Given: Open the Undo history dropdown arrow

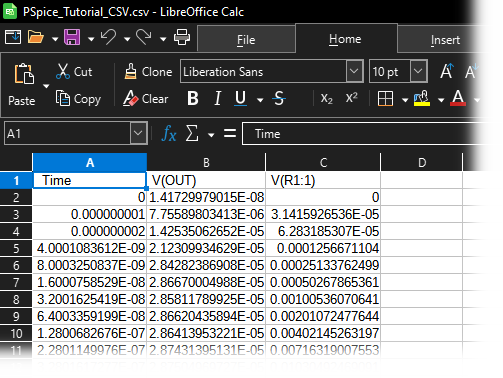Looking at the screenshot, I should tap(127, 39).
